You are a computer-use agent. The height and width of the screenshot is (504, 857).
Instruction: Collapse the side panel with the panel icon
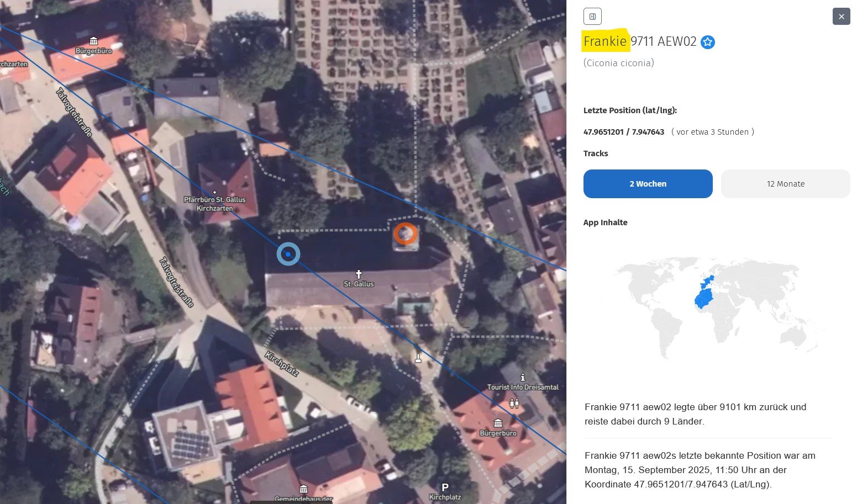592,17
